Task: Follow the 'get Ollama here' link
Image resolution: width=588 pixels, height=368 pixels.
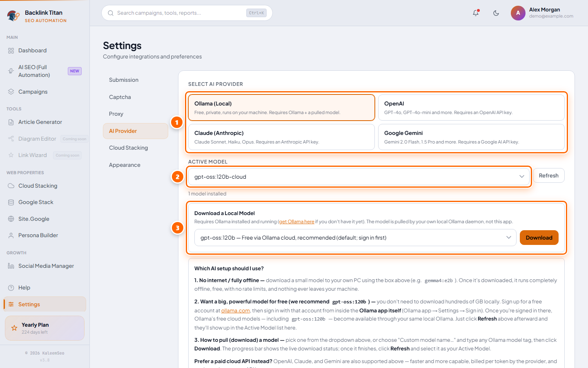Action: (x=297, y=222)
